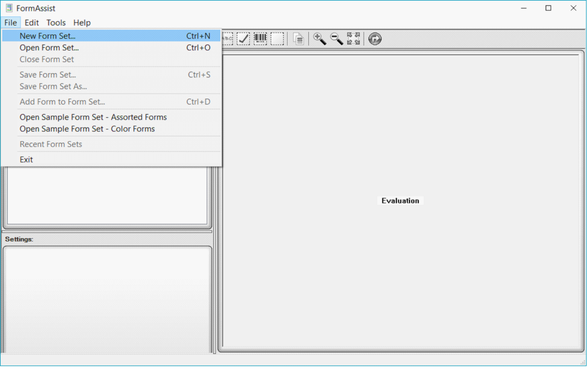Zoom in on the form view
Screen dimensions: 588x378
[x=320, y=38]
